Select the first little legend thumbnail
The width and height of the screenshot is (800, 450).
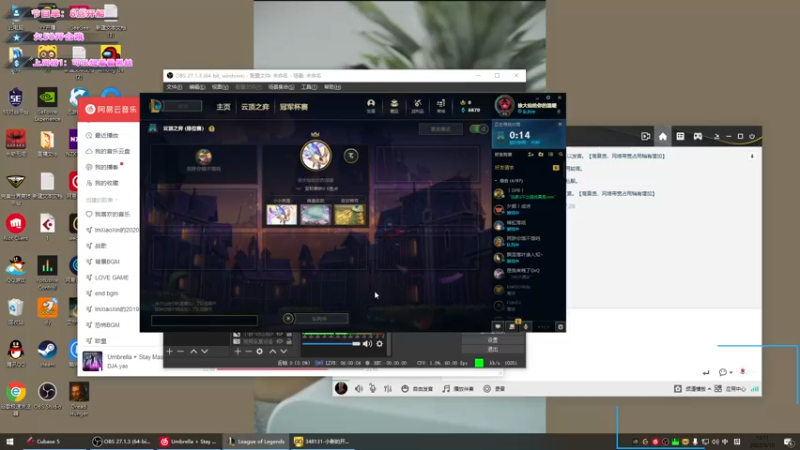click(x=282, y=214)
